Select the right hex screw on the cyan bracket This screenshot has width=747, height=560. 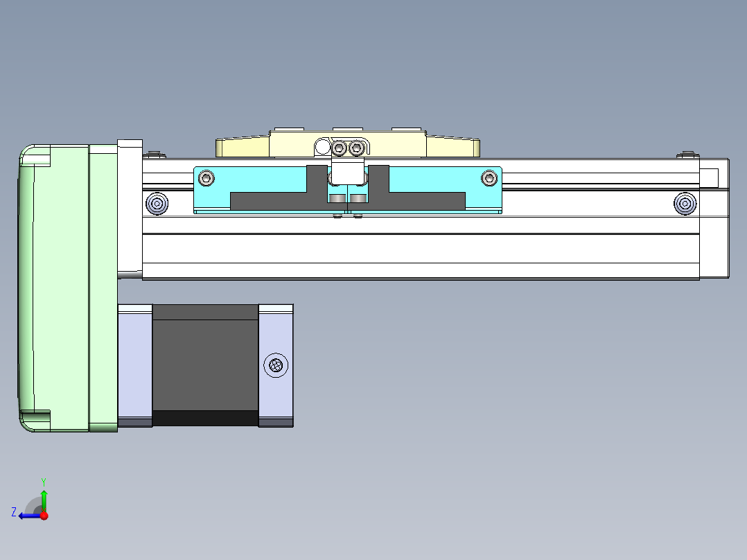[489, 178]
